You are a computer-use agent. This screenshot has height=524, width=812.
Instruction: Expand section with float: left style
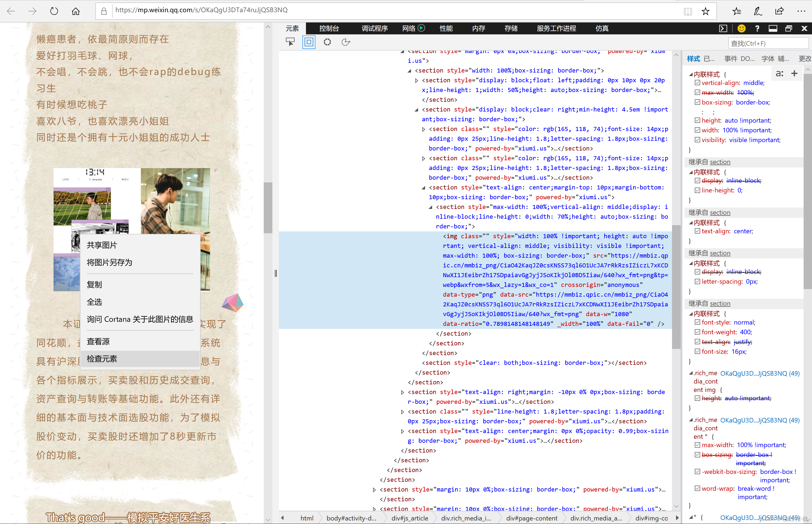(x=416, y=81)
